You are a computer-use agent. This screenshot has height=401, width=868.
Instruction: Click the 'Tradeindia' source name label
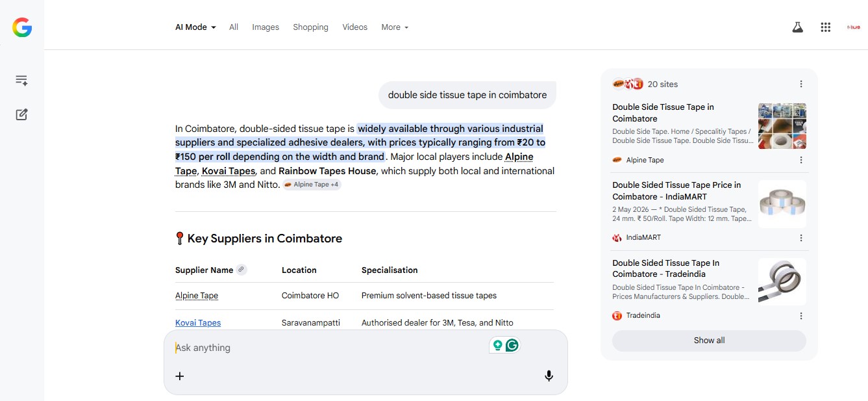click(643, 316)
